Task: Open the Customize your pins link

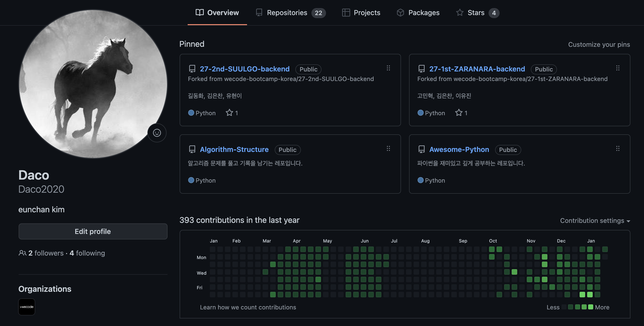Action: pyautogui.click(x=599, y=45)
